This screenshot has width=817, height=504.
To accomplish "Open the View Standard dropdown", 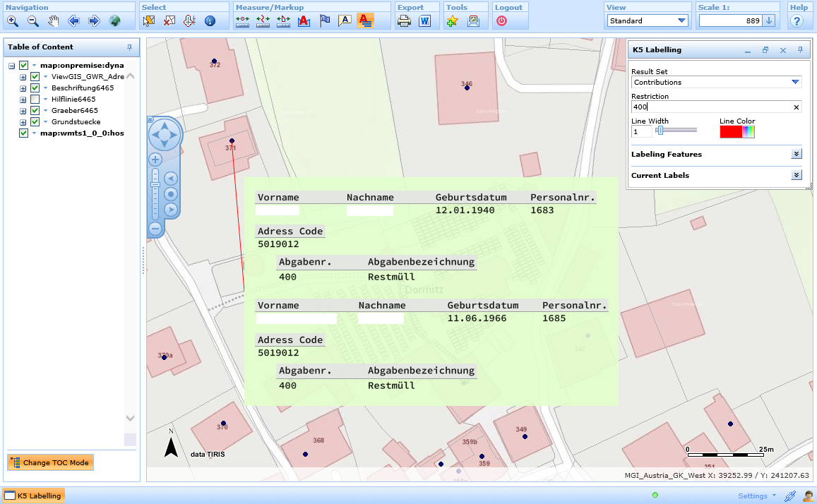I will 681,21.
